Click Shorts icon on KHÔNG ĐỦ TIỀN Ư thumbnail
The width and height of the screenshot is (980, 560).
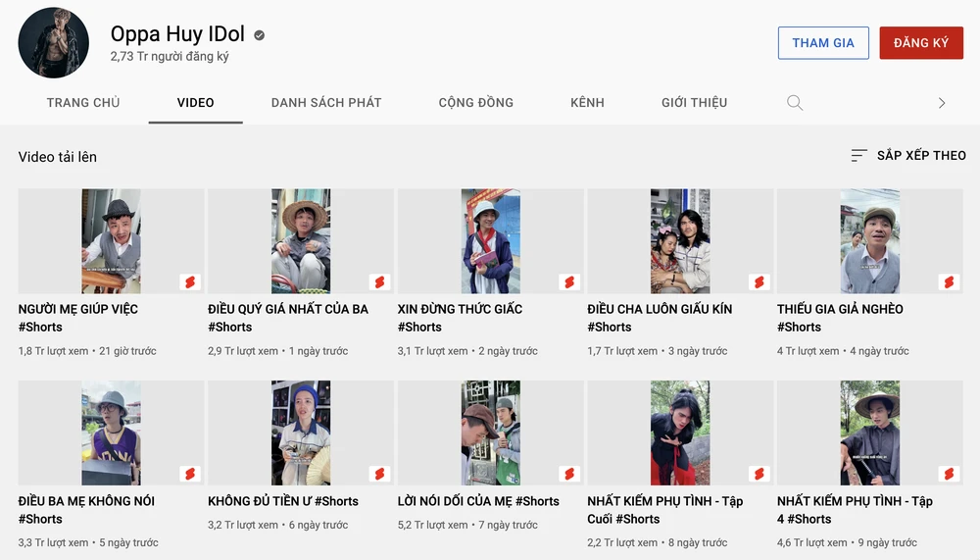[x=379, y=475]
